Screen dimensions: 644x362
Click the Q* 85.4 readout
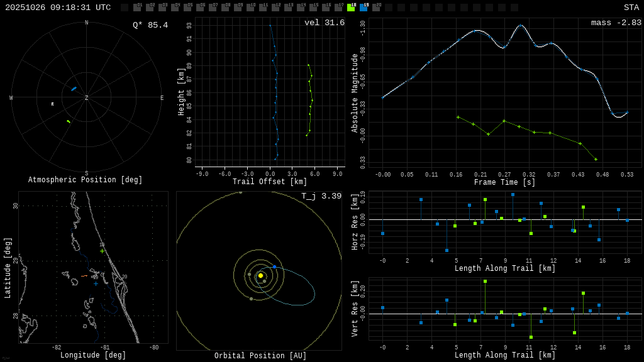(x=150, y=25)
